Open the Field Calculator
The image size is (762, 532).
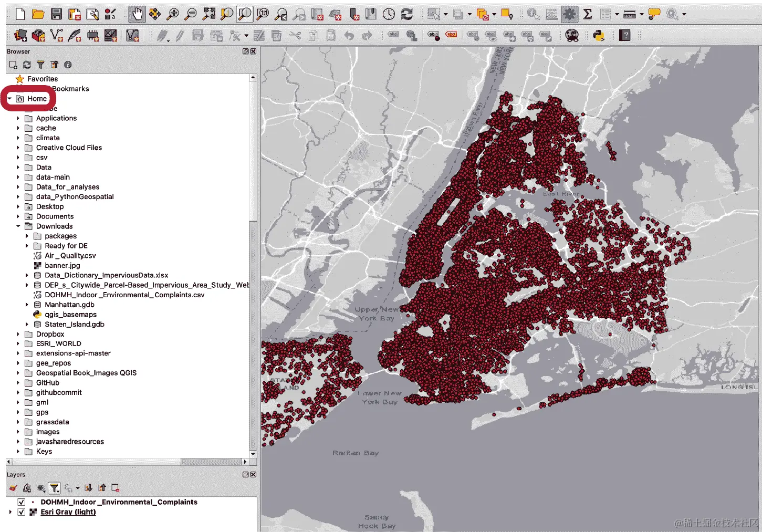tap(551, 14)
